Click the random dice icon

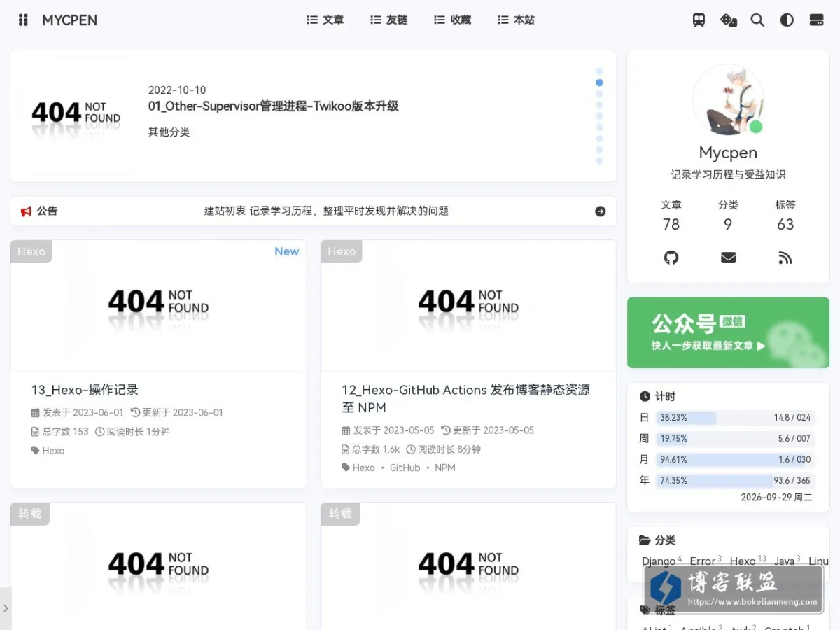[x=729, y=20]
